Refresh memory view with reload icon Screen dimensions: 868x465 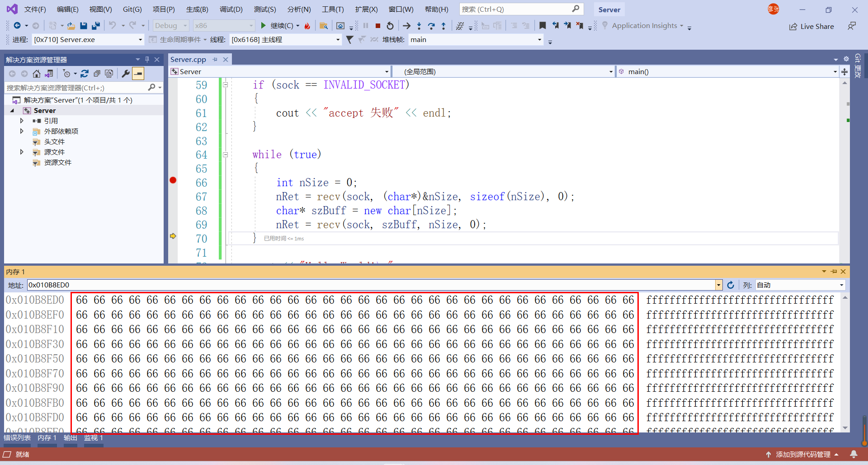coord(731,285)
